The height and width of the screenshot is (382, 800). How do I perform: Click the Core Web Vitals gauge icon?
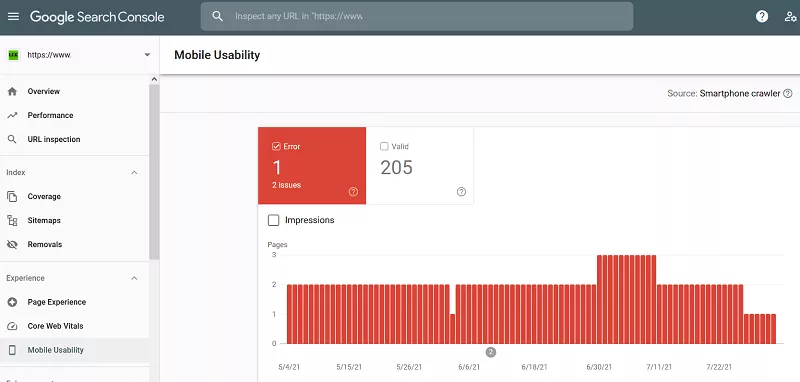tap(12, 326)
